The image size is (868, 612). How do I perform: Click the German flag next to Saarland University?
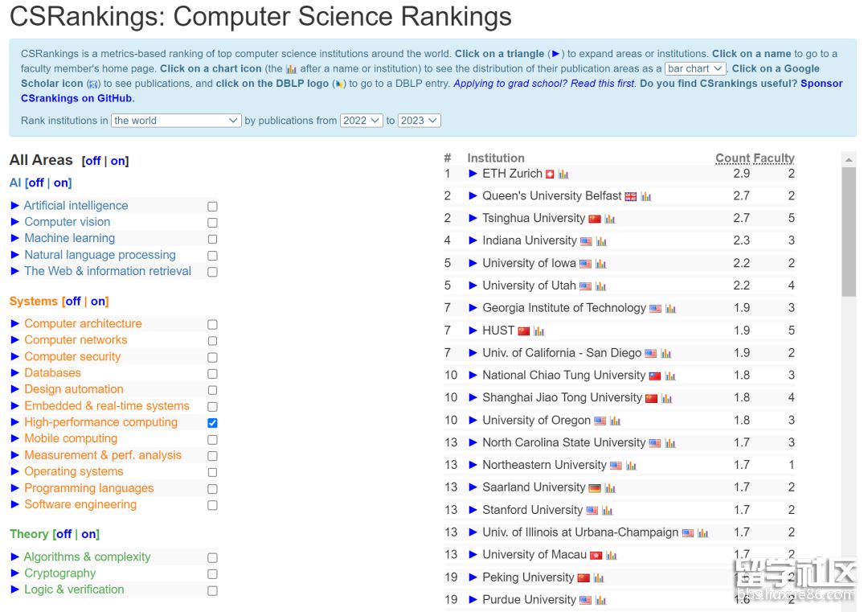[x=595, y=488]
